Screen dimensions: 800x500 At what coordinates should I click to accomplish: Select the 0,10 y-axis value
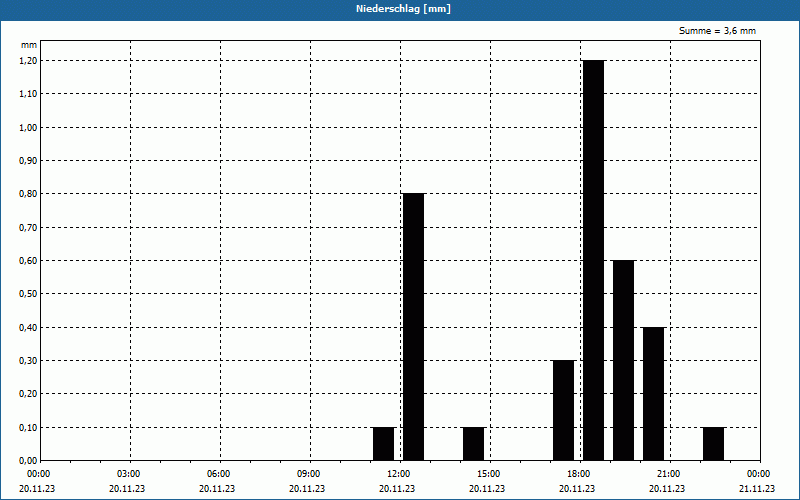(28, 428)
